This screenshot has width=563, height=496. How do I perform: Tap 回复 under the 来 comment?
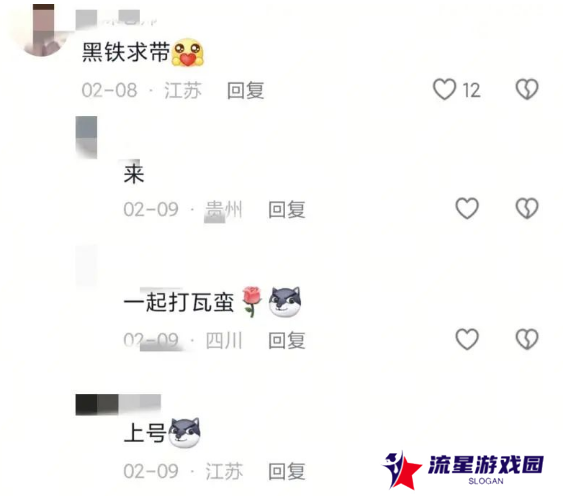tap(287, 209)
